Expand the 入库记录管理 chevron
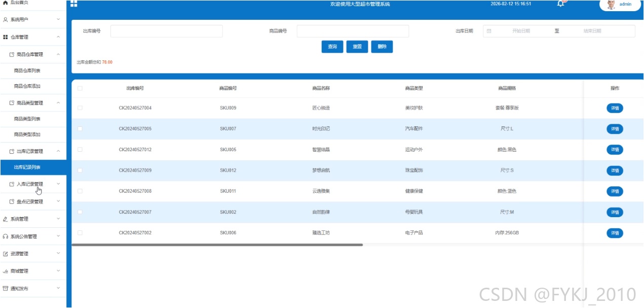The width and height of the screenshot is (644, 308). click(58, 184)
